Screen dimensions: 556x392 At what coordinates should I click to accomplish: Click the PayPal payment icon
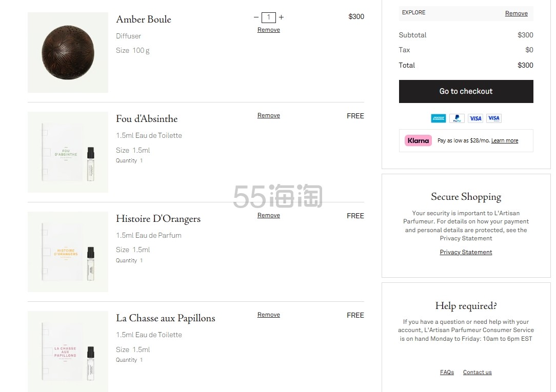point(457,118)
